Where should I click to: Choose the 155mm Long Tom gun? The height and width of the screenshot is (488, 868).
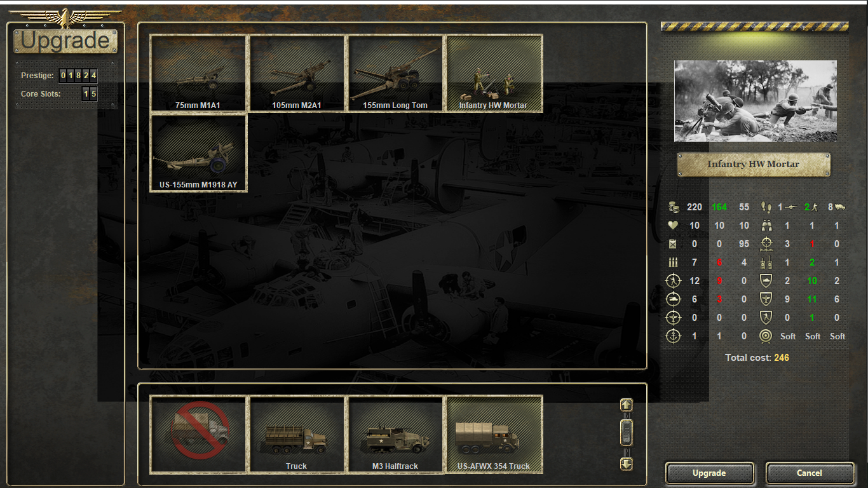395,73
